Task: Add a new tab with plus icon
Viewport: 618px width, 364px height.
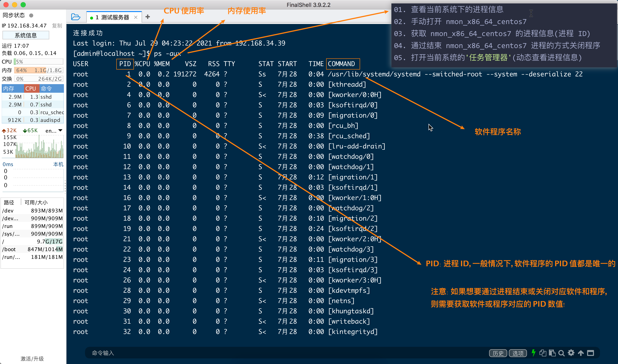Action: tap(147, 17)
